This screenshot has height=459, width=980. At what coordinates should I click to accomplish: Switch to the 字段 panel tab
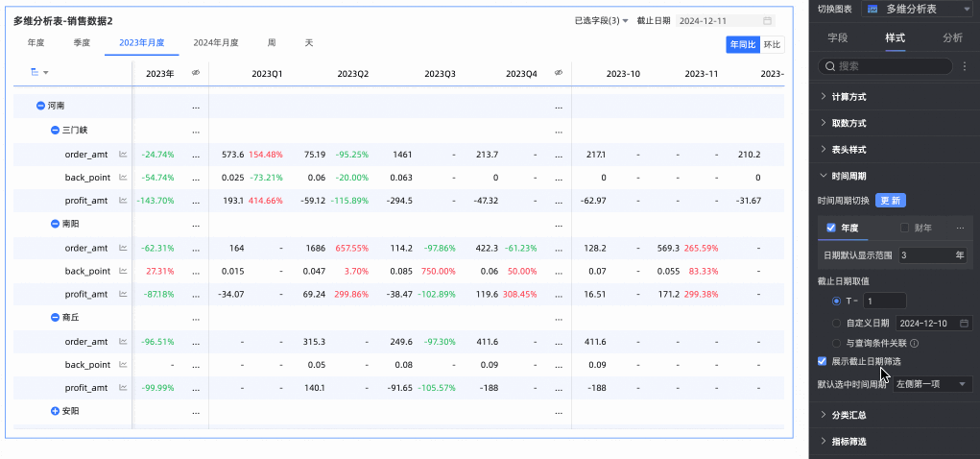coord(837,38)
